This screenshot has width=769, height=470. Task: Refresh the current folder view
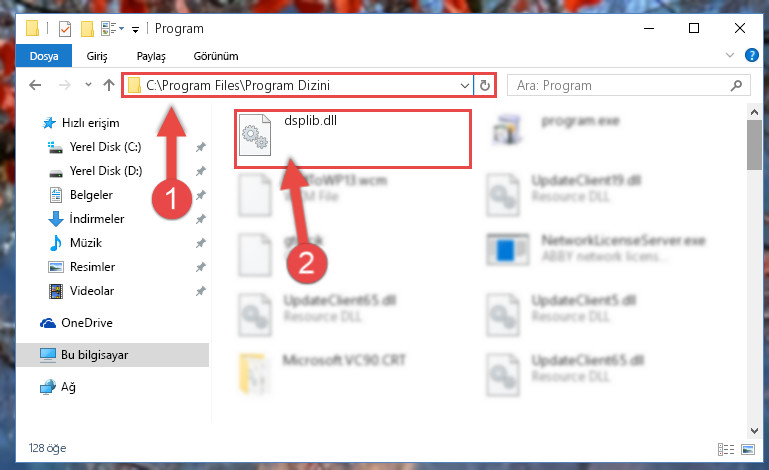[x=485, y=85]
